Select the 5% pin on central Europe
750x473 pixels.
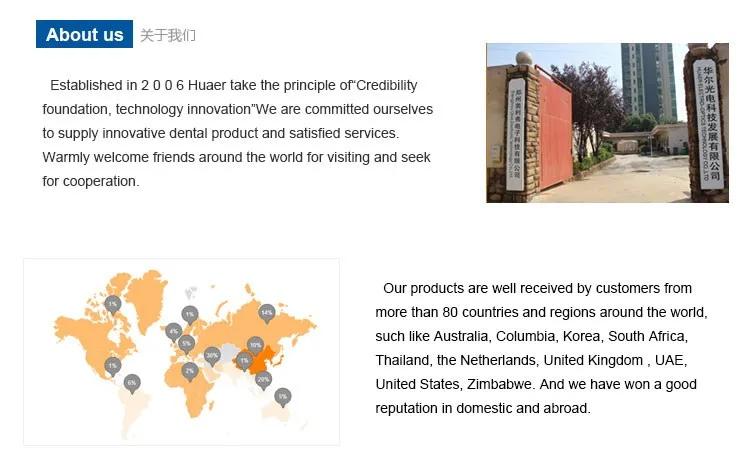click(186, 343)
